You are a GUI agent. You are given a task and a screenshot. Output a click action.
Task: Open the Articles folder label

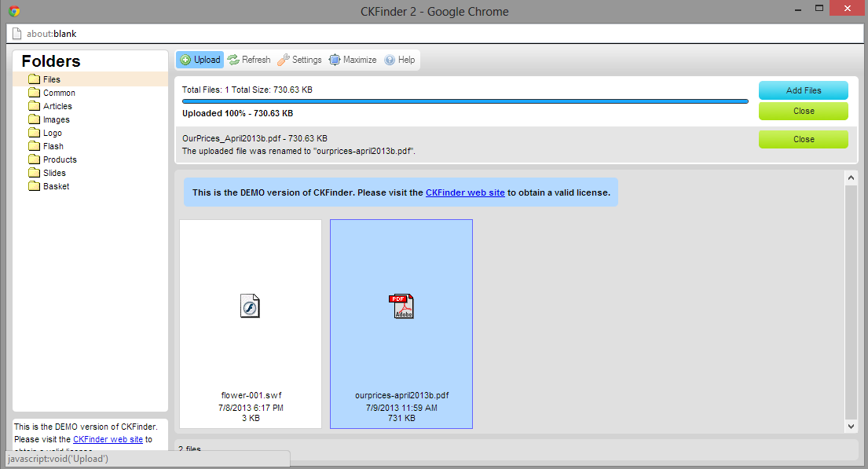coord(57,106)
